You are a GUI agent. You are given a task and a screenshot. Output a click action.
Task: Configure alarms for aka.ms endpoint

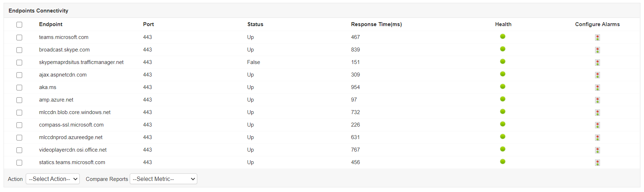(597, 88)
